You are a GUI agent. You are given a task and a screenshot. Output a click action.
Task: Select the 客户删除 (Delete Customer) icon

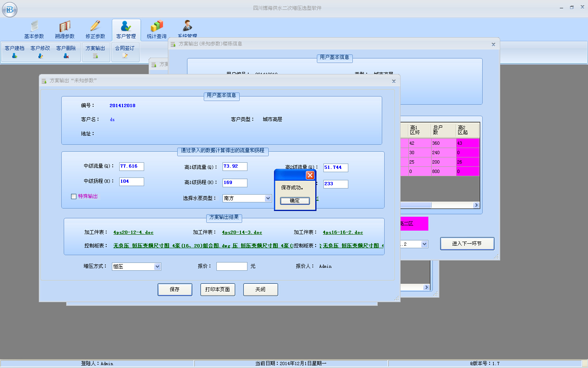(x=66, y=52)
